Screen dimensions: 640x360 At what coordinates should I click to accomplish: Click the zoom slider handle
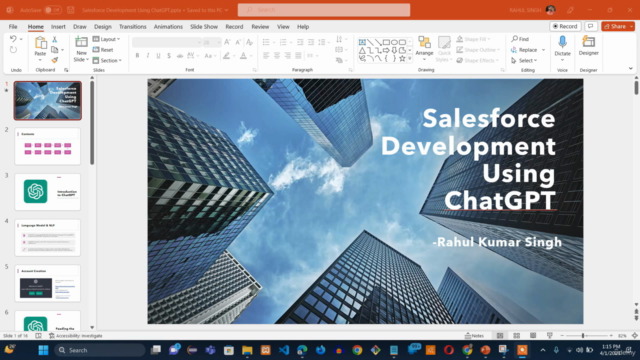point(583,336)
